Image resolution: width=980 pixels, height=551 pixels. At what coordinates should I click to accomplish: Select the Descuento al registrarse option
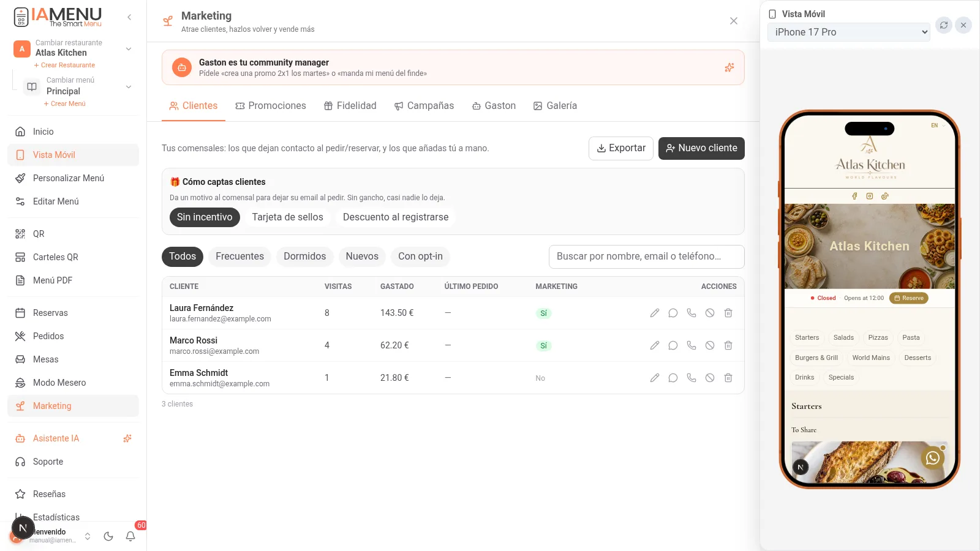[396, 217]
